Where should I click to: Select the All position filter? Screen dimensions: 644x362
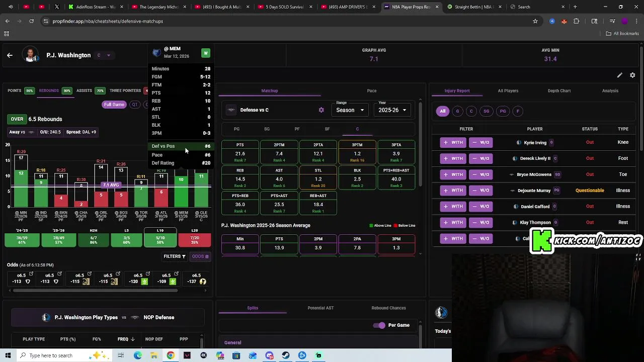(x=443, y=111)
